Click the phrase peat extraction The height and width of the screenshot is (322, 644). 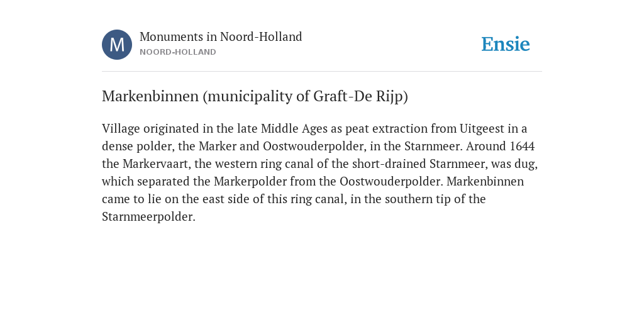386,128
